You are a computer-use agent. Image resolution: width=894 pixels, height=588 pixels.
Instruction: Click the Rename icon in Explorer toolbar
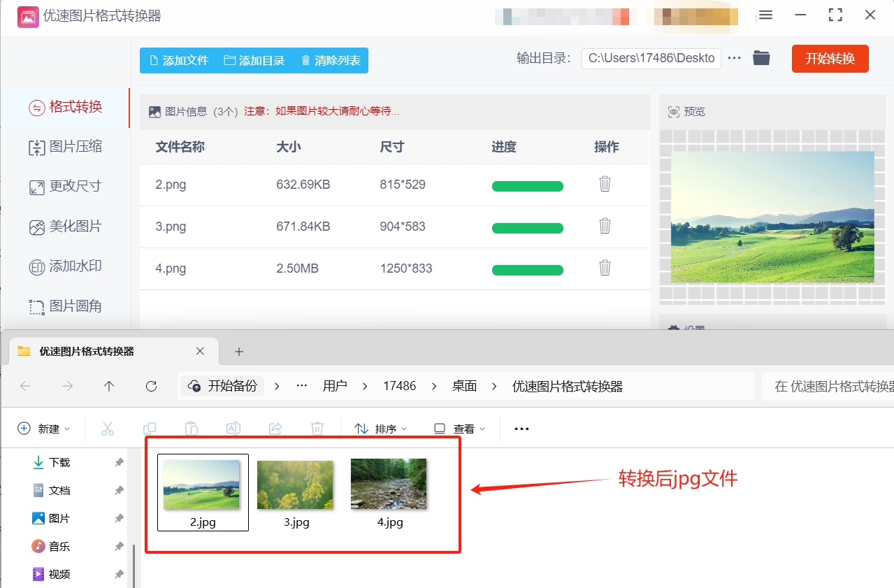pos(233,429)
